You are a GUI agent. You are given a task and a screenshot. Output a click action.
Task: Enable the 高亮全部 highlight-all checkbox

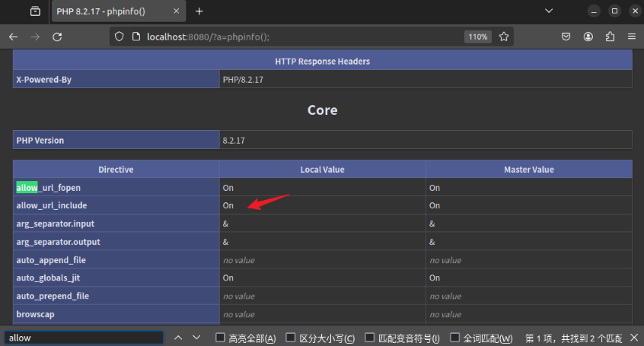(x=221, y=338)
